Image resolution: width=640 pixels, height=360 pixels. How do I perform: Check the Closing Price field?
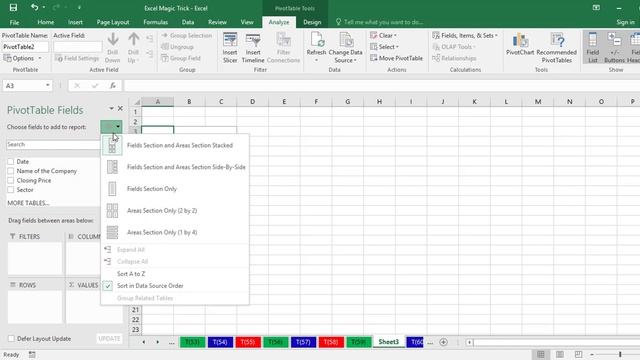[11, 180]
